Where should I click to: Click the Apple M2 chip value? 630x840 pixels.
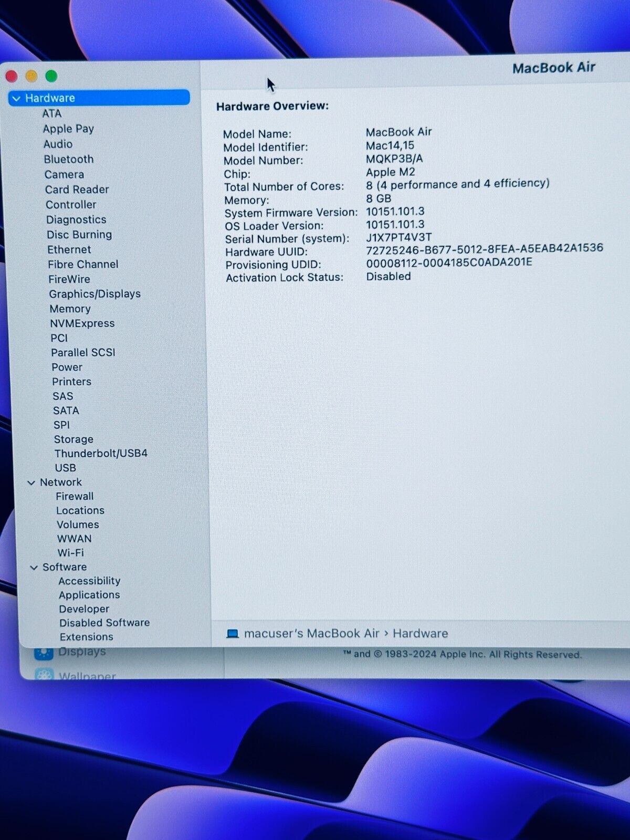pyautogui.click(x=391, y=172)
